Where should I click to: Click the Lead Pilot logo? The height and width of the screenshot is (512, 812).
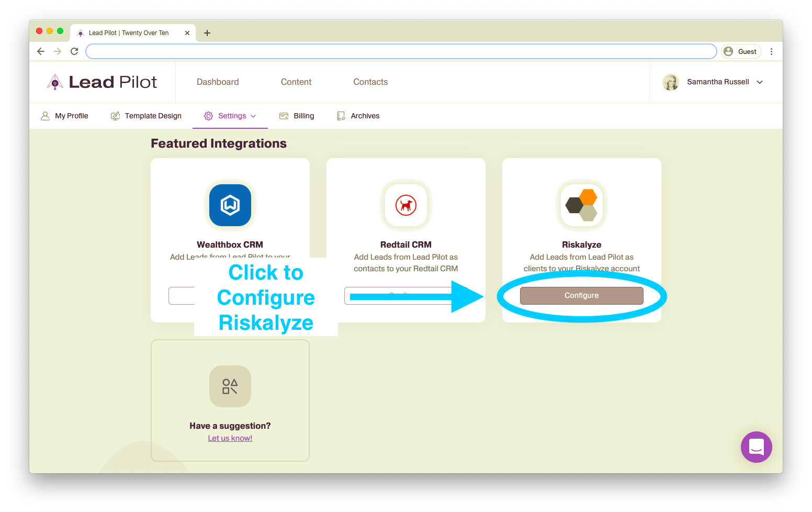point(102,82)
